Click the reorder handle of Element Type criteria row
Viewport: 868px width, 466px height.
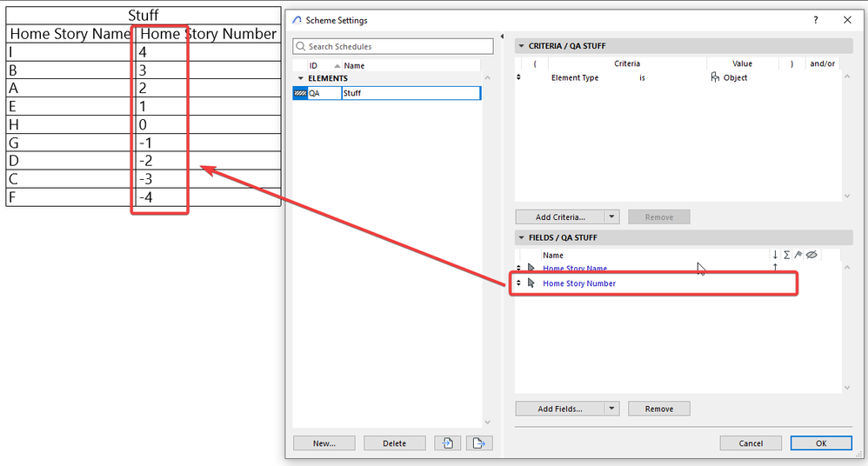(x=518, y=77)
